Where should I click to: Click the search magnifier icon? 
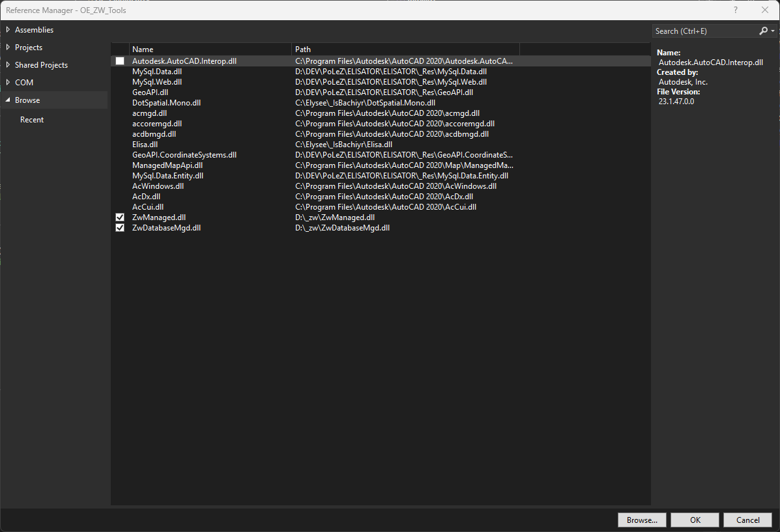[x=763, y=31]
